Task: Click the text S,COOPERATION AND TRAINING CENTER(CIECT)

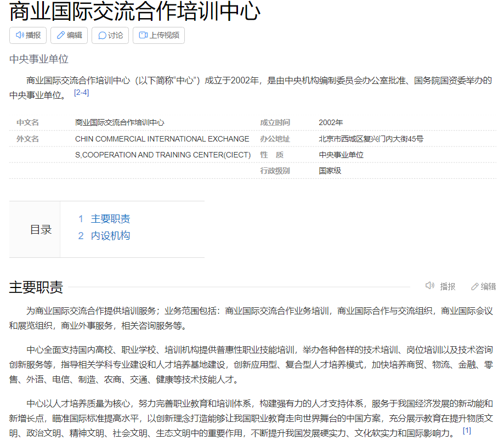Action: pyautogui.click(x=163, y=155)
